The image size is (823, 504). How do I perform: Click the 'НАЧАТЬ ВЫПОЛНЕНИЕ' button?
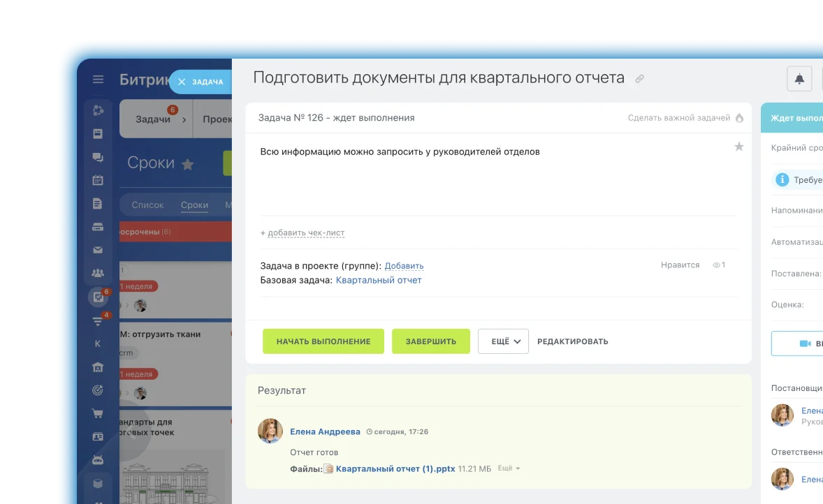323,341
